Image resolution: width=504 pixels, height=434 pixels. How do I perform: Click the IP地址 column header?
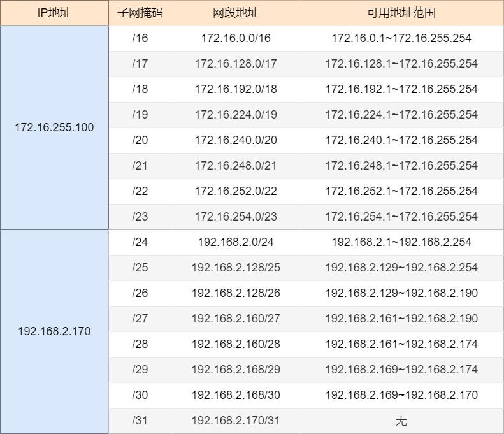pos(54,13)
